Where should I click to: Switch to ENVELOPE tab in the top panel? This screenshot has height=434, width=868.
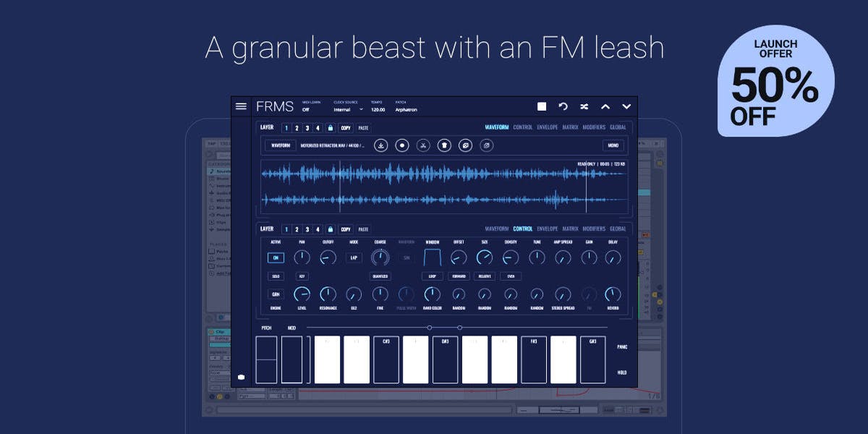pyautogui.click(x=548, y=127)
